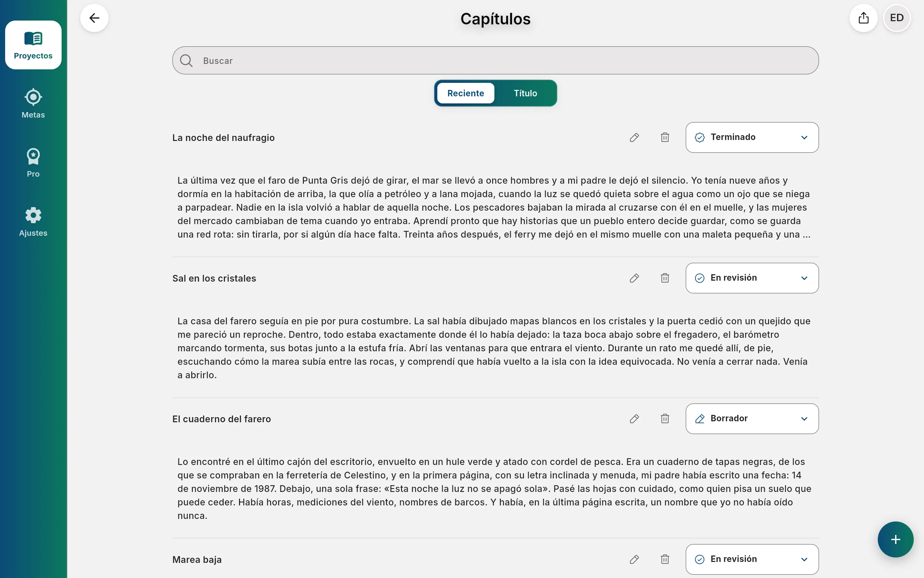
Task: Open the Pro upgrade section
Action: [x=33, y=163]
